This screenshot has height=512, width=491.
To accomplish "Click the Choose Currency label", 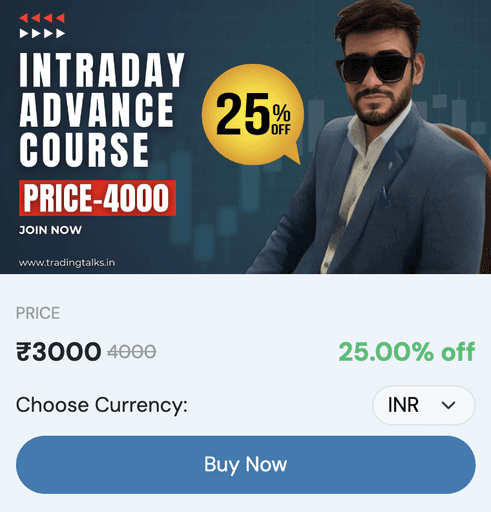I will 102,405.
